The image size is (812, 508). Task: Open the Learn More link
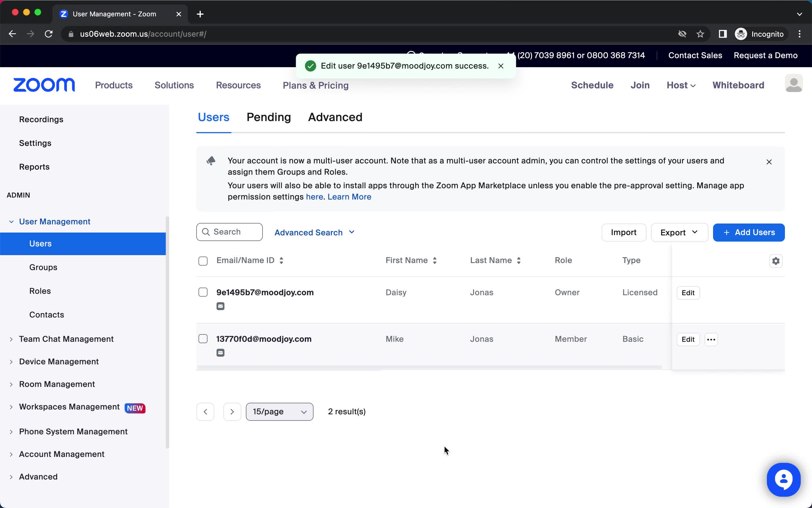(x=349, y=197)
